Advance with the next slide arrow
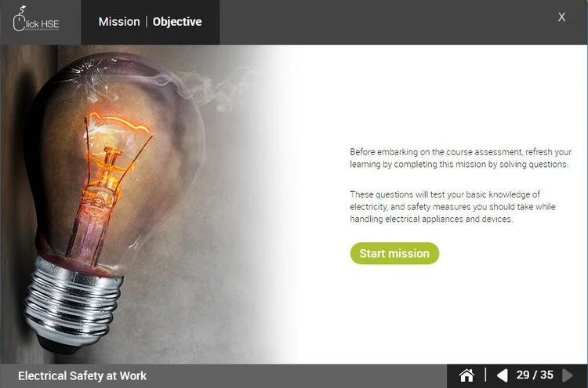Viewport: 588px width, 388px height. pos(568,375)
